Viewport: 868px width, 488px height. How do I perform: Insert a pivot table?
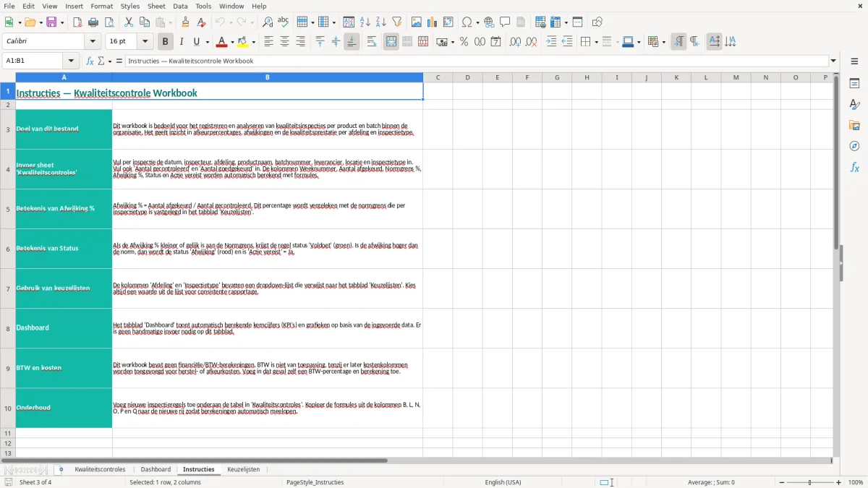(x=448, y=22)
